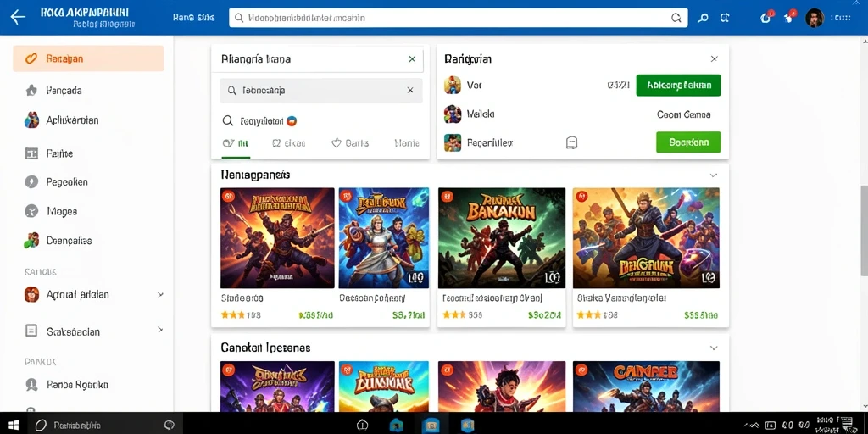This screenshot has width=868, height=434.
Task: Click the white magnifier icon right of the search field
Action: (703, 18)
